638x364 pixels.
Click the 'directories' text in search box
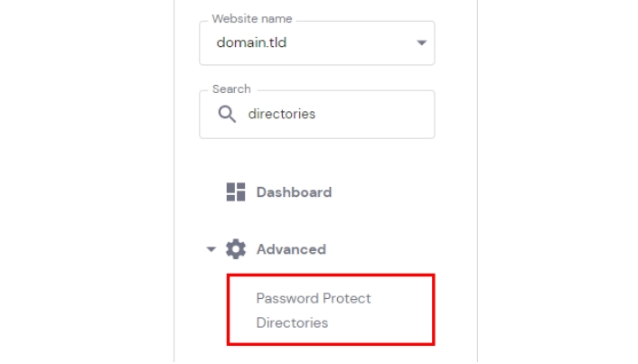click(282, 115)
